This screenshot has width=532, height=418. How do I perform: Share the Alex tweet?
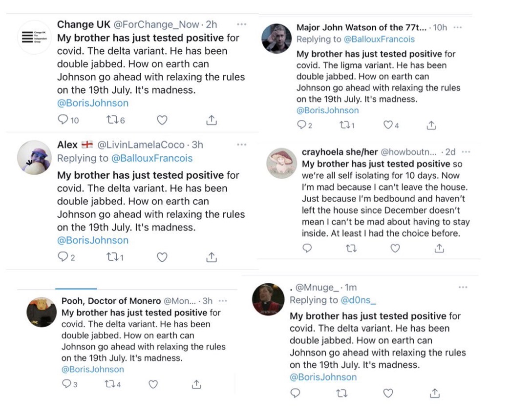point(212,257)
